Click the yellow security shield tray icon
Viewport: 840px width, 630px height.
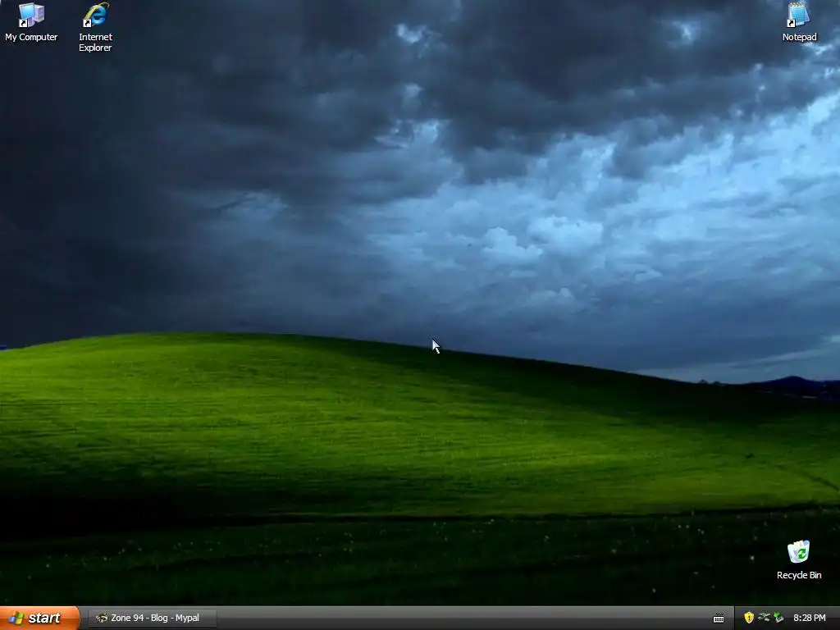click(749, 618)
